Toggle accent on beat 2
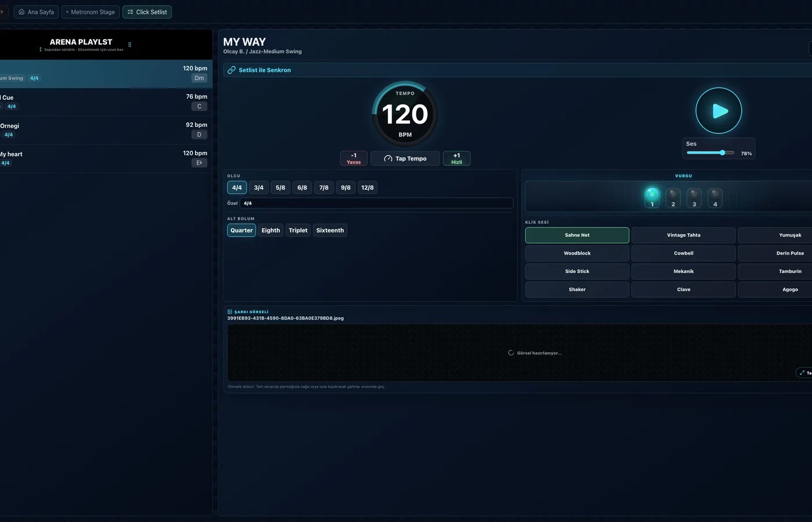 pyautogui.click(x=673, y=197)
